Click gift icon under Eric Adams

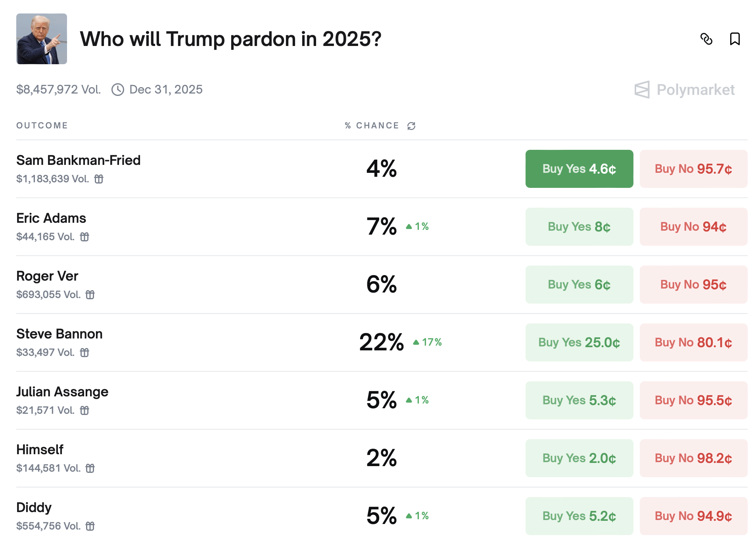pos(84,237)
